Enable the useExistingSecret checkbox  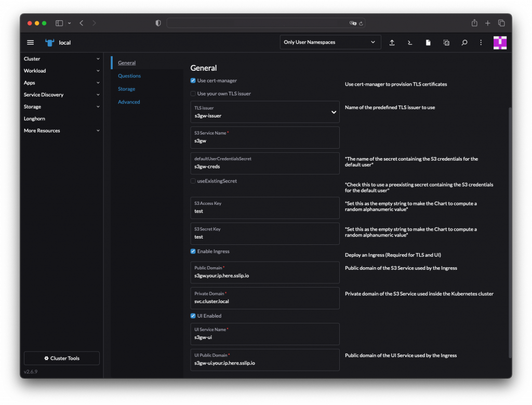point(193,181)
